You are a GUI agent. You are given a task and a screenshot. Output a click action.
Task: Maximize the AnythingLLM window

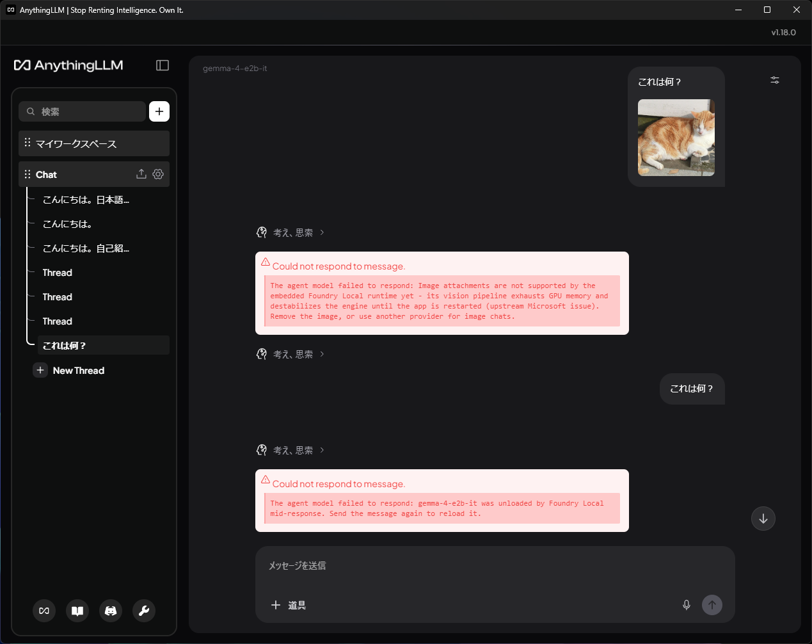(x=767, y=10)
